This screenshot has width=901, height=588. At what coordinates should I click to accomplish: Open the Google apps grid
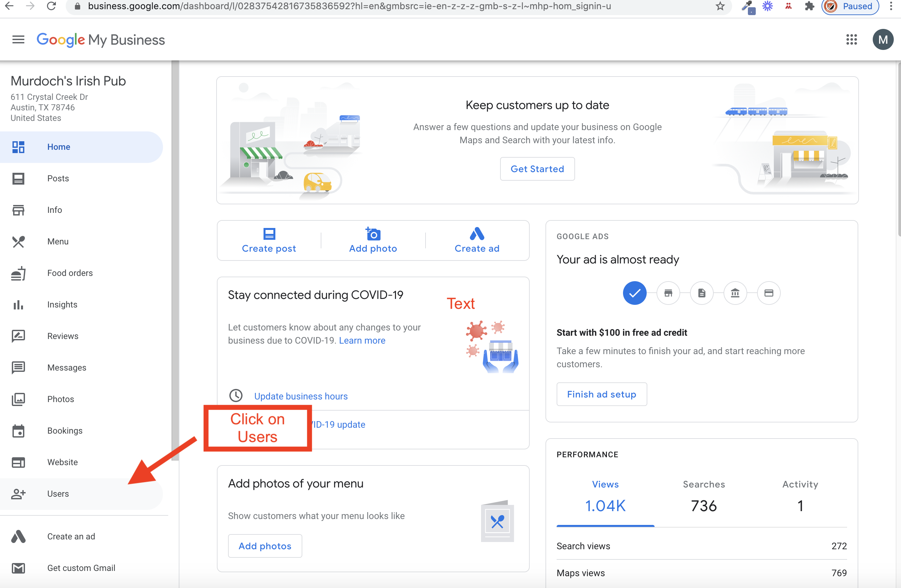(x=851, y=40)
